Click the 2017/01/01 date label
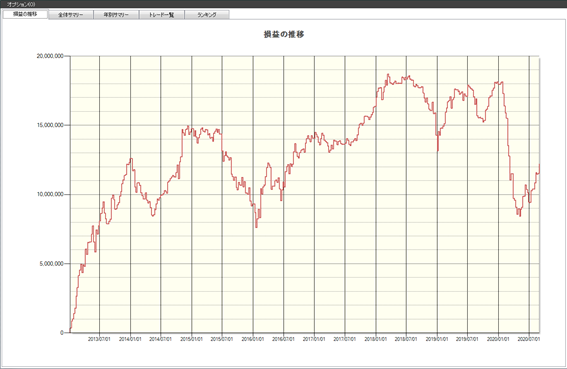 point(314,339)
